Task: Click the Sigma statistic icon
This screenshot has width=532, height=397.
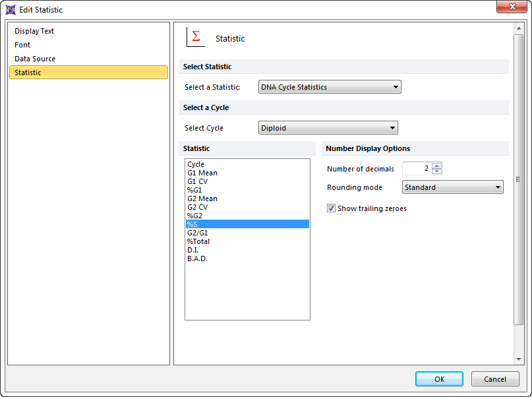Action: 195,38
